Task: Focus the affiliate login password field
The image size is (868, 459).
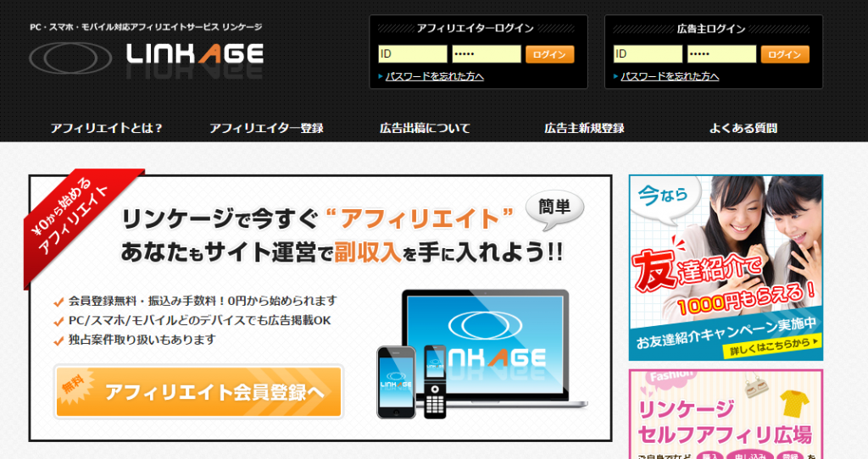Action: click(x=486, y=54)
